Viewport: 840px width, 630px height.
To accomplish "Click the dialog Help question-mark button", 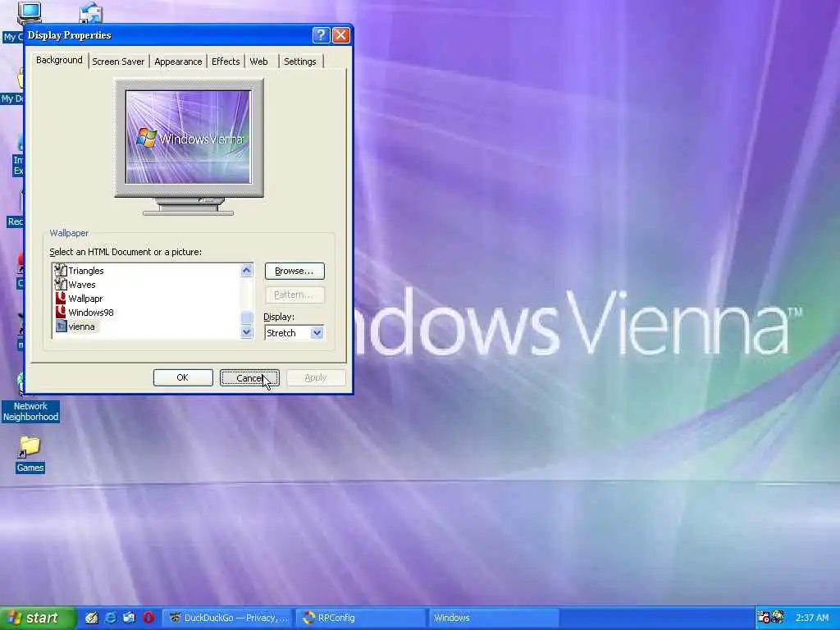I will point(321,35).
